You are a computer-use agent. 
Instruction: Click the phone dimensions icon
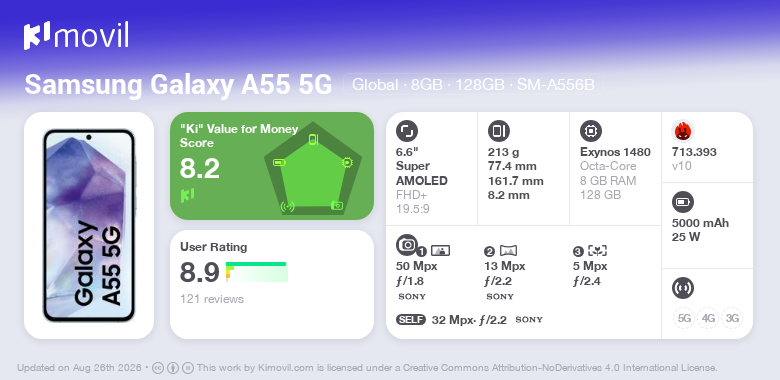coord(498,131)
